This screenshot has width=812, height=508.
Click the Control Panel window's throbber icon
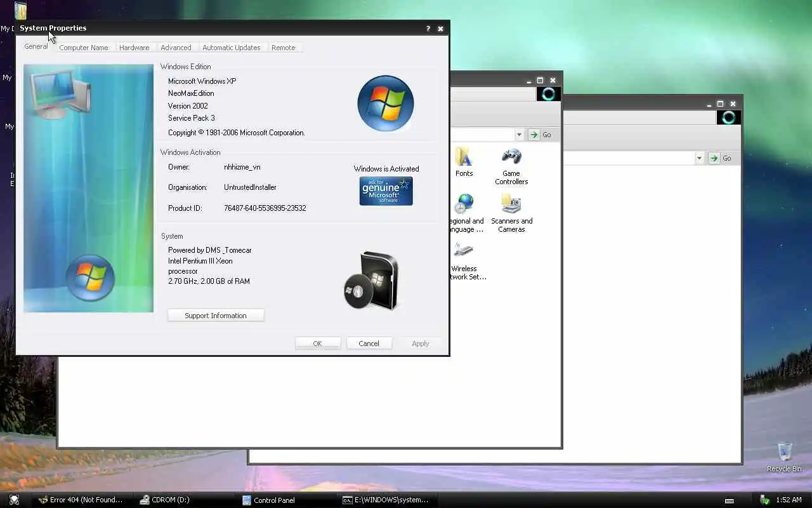click(x=549, y=94)
